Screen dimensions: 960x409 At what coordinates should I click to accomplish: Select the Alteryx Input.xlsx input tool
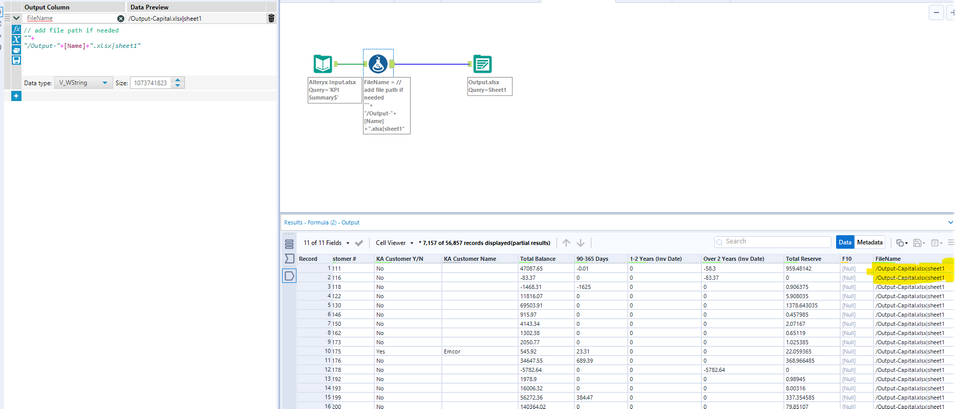coord(323,64)
